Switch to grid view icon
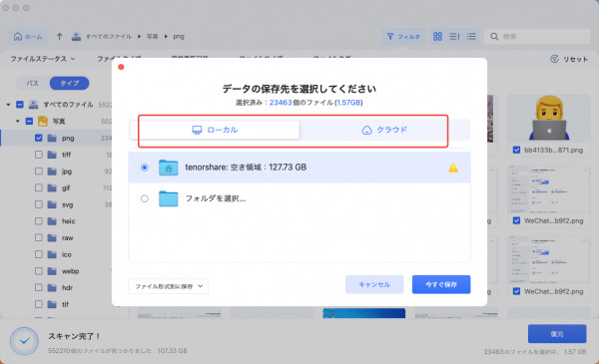 point(438,36)
